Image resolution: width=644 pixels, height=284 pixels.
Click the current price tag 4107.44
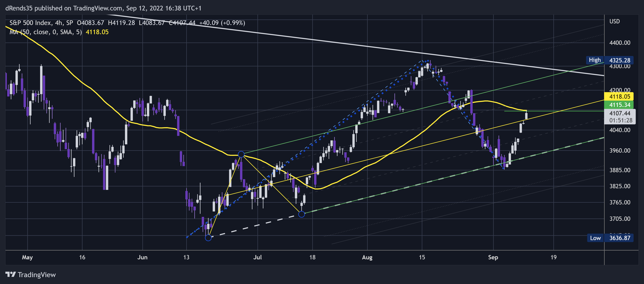coord(620,113)
